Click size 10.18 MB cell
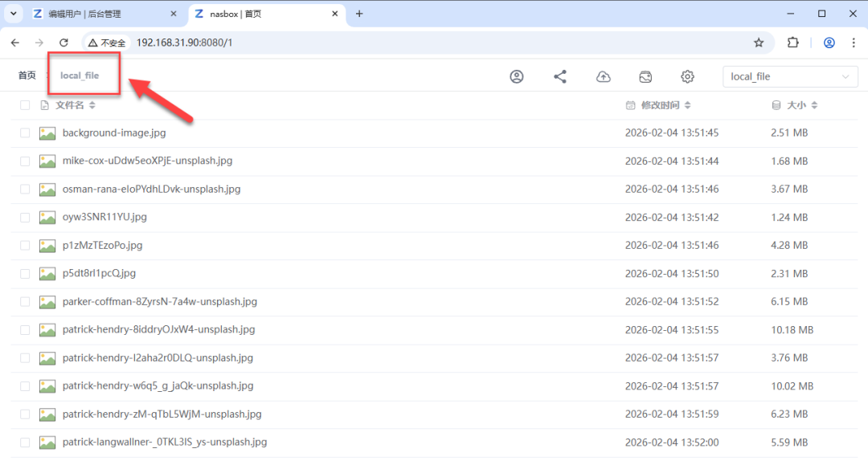 point(792,330)
